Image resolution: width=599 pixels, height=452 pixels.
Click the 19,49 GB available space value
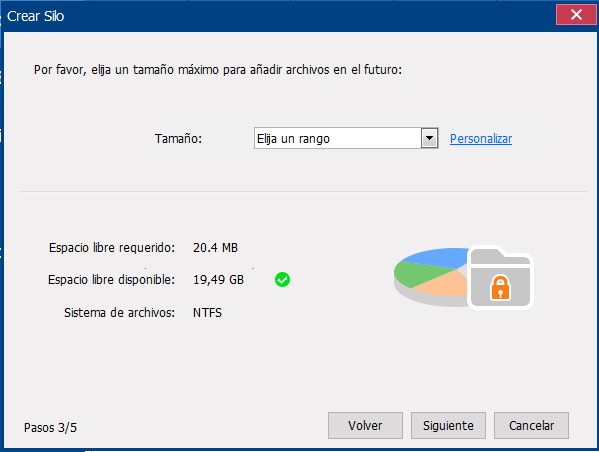[218, 280]
